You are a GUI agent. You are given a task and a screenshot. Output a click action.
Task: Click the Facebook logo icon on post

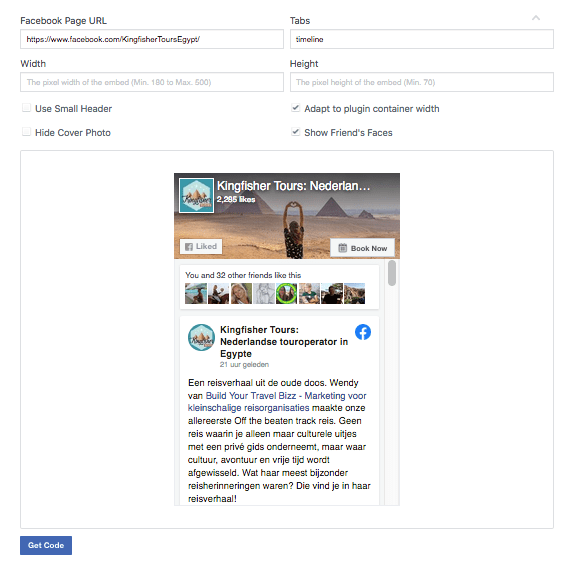[363, 332]
